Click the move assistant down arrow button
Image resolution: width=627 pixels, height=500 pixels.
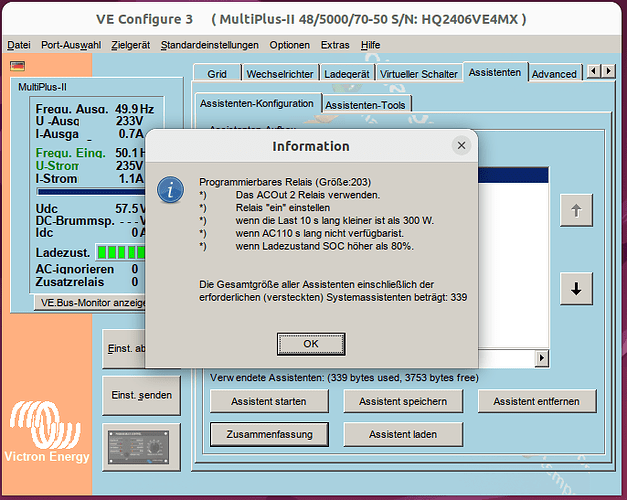576,289
